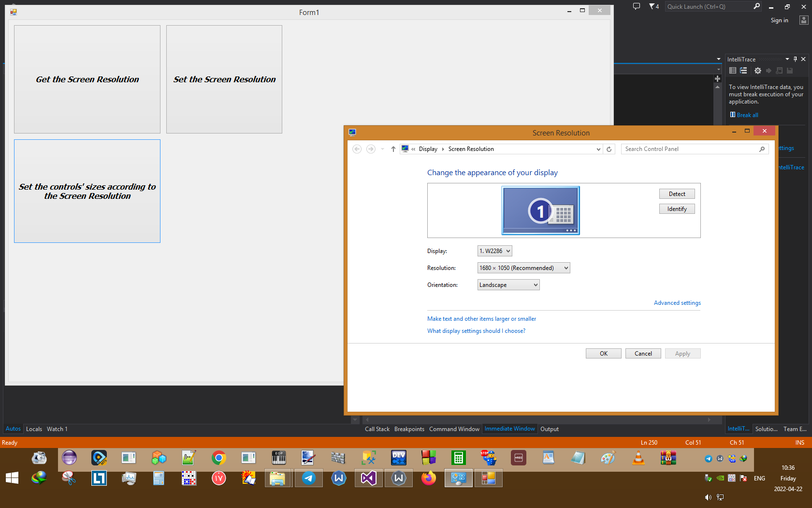
Task: Click the Identify button
Action: coord(677,209)
